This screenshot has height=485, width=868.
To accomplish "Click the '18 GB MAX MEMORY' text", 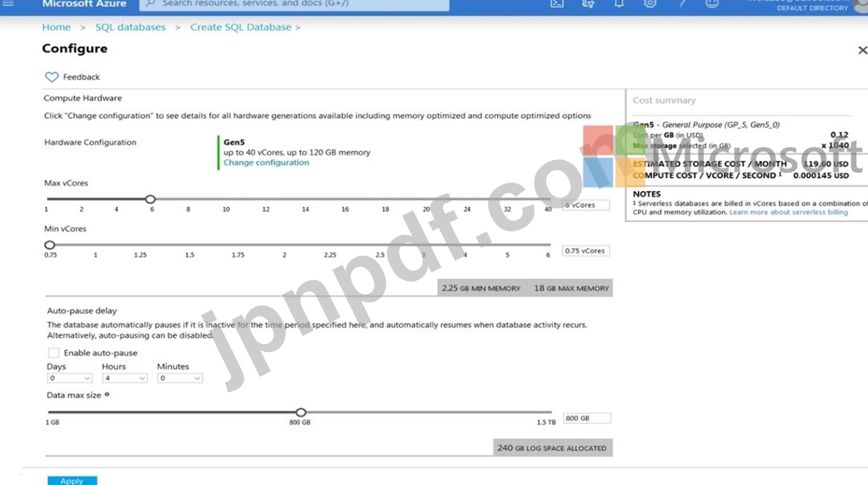I will [571, 288].
